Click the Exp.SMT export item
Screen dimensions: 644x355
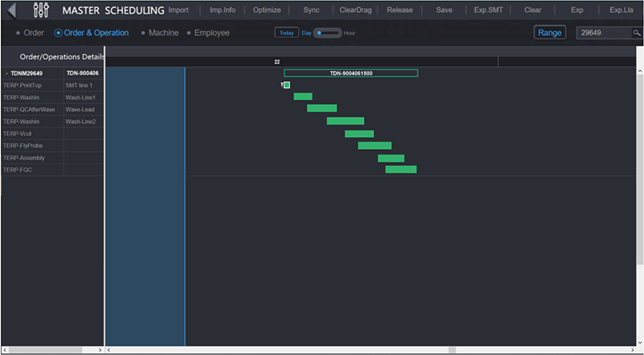point(488,10)
